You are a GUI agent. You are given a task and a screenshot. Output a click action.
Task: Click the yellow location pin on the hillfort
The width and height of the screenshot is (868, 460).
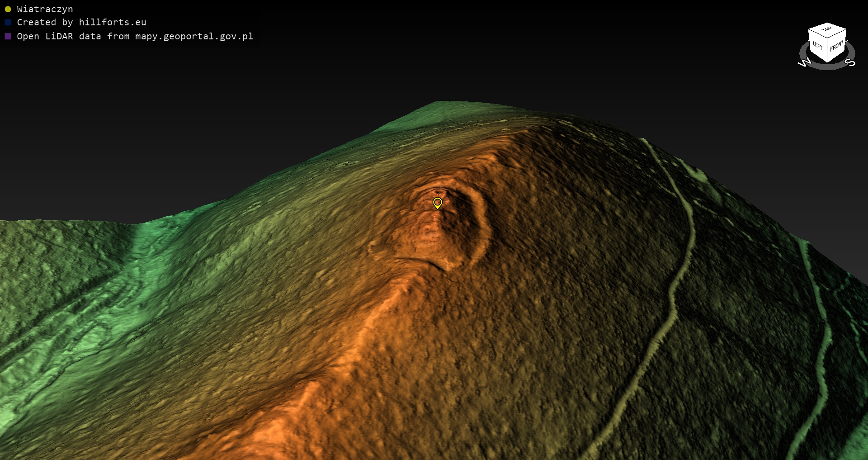[x=437, y=203]
